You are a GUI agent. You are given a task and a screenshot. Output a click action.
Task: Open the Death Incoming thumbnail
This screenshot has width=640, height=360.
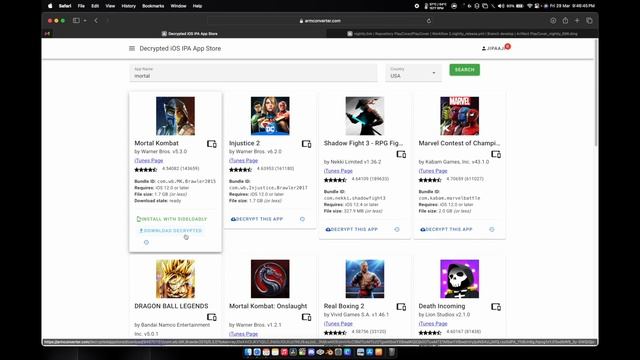point(460,279)
